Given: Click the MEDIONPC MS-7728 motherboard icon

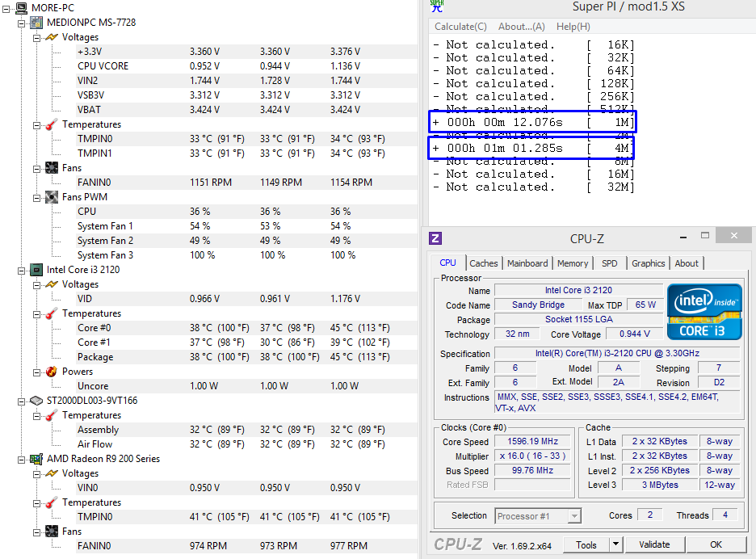Looking at the screenshot, I should coord(36,23).
